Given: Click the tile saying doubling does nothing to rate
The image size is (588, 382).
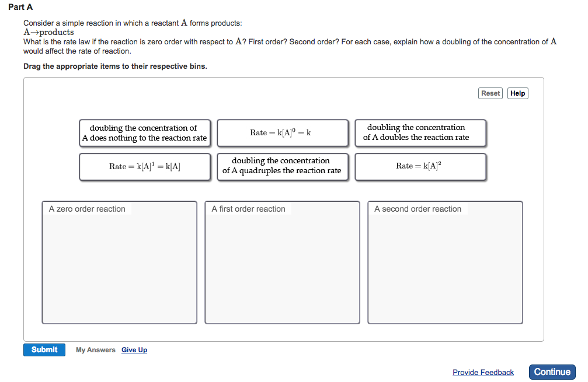Looking at the screenshot, I should [x=144, y=133].
